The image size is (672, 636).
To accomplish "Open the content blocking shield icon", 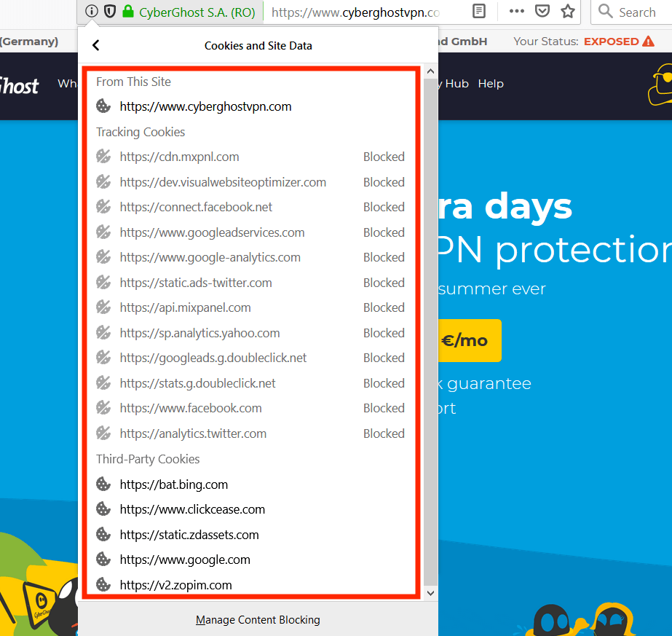I will 110,11.
